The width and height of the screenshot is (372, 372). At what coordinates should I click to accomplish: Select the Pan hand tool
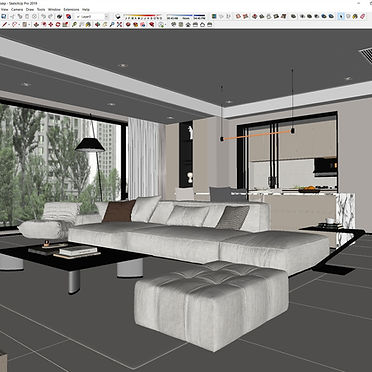(x=104, y=24)
